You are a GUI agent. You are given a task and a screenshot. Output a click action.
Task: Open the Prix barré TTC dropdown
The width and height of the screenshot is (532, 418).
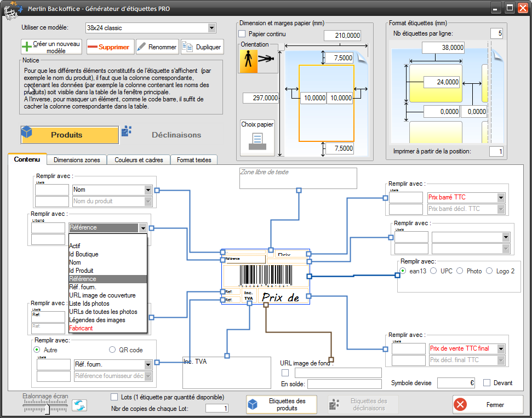tap(501, 197)
